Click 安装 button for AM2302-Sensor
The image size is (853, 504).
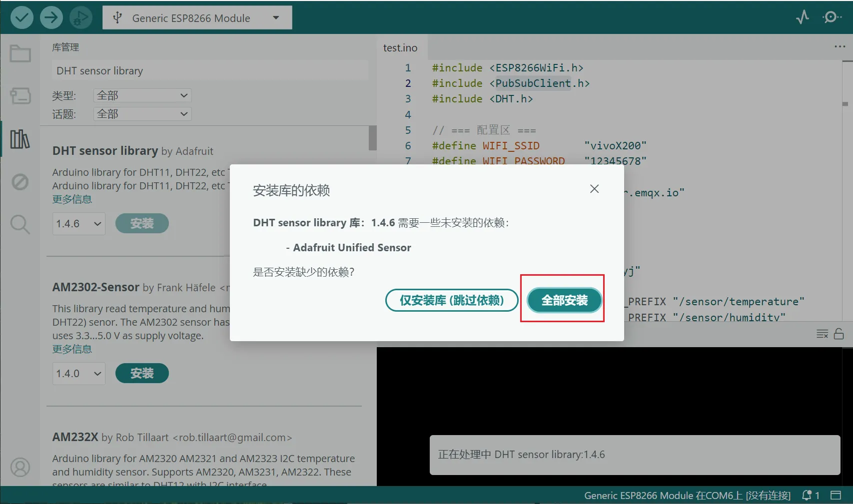(142, 373)
